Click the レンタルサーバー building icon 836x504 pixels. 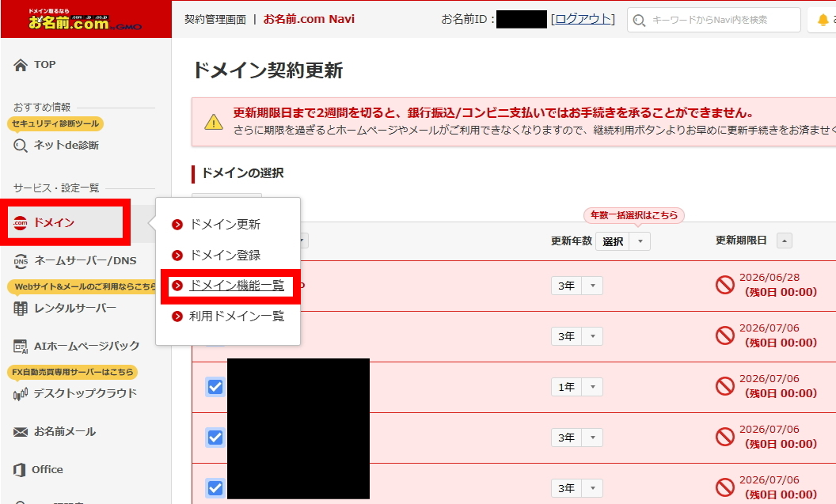21,309
